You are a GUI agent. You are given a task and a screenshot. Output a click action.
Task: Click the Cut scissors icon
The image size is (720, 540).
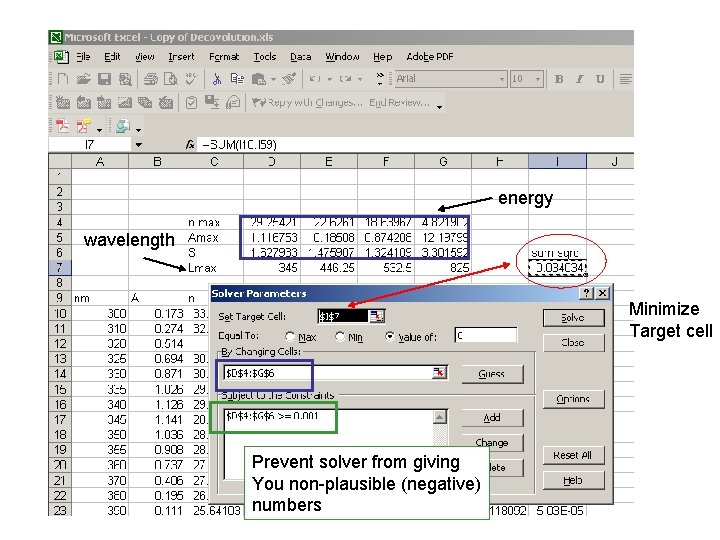coord(217,79)
